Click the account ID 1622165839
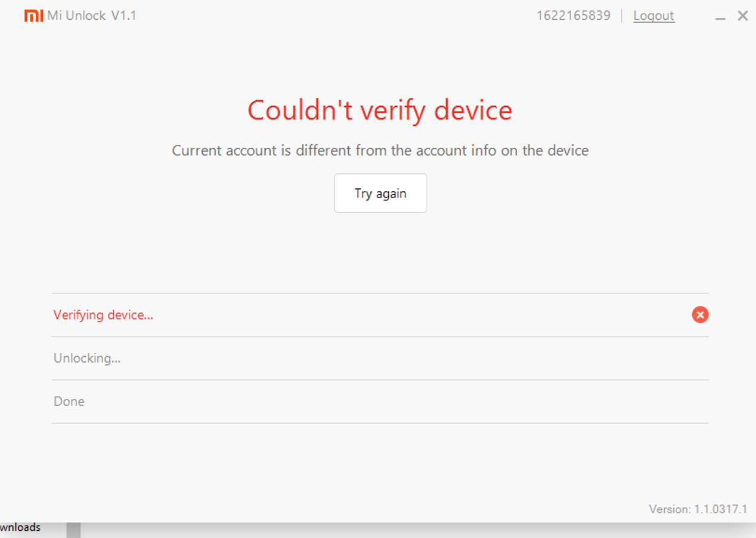756x538 pixels. [573, 16]
